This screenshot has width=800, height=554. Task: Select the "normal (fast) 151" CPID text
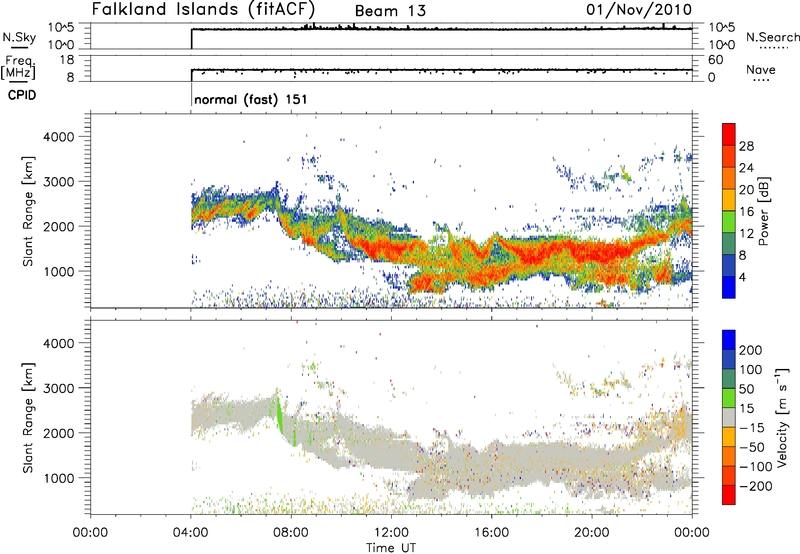coord(251,99)
